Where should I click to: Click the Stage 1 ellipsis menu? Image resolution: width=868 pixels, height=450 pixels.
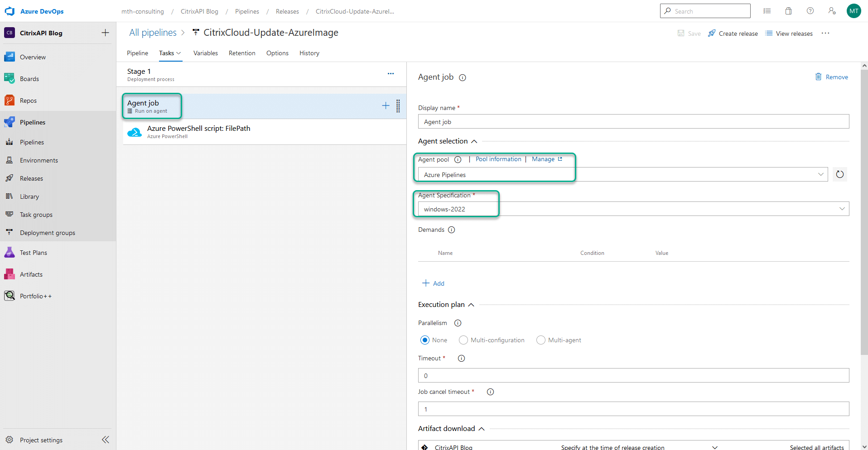pos(391,73)
